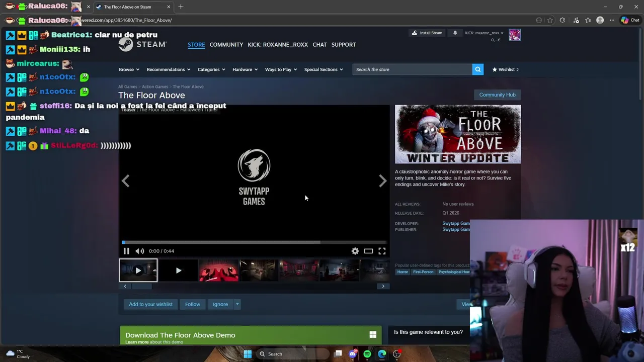Click the All Games breadcrumb
The height and width of the screenshot is (362, 644).
click(128, 86)
